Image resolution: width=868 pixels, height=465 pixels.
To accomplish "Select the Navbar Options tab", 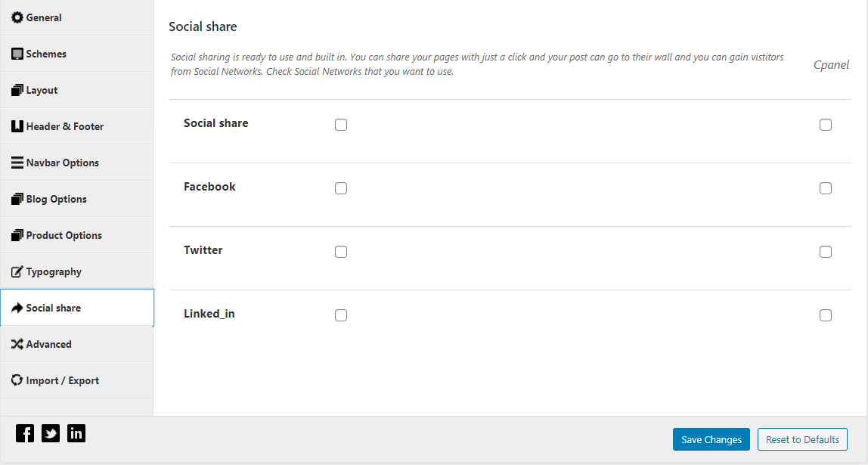I will [x=76, y=163].
